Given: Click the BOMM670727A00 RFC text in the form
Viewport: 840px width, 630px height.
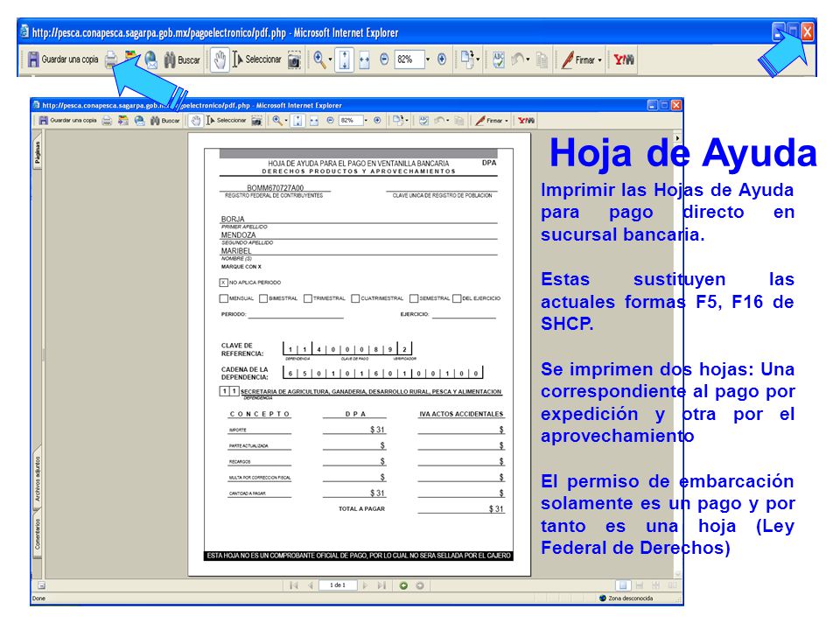Looking at the screenshot, I should 275,187.
